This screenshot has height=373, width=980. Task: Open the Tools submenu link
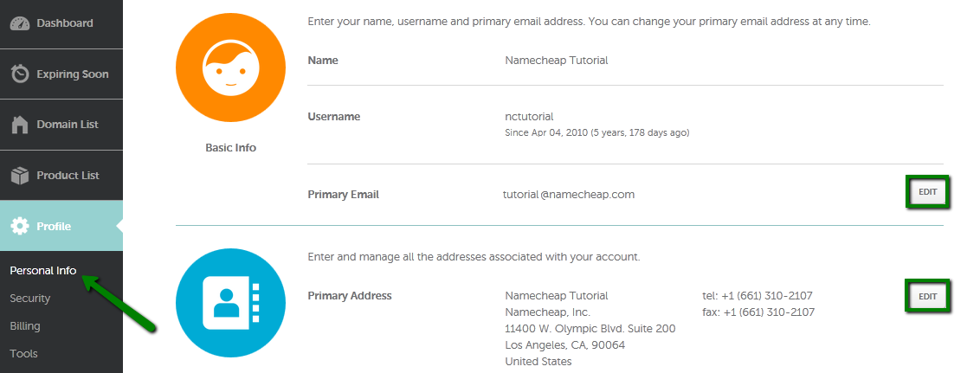click(23, 354)
